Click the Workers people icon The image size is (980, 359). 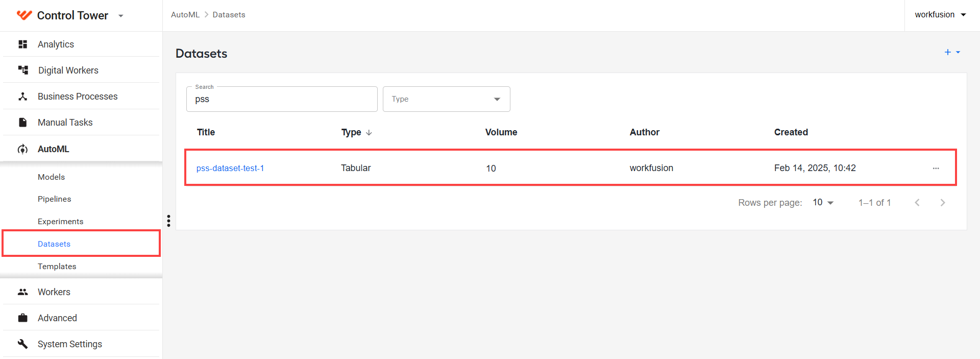[23, 292]
